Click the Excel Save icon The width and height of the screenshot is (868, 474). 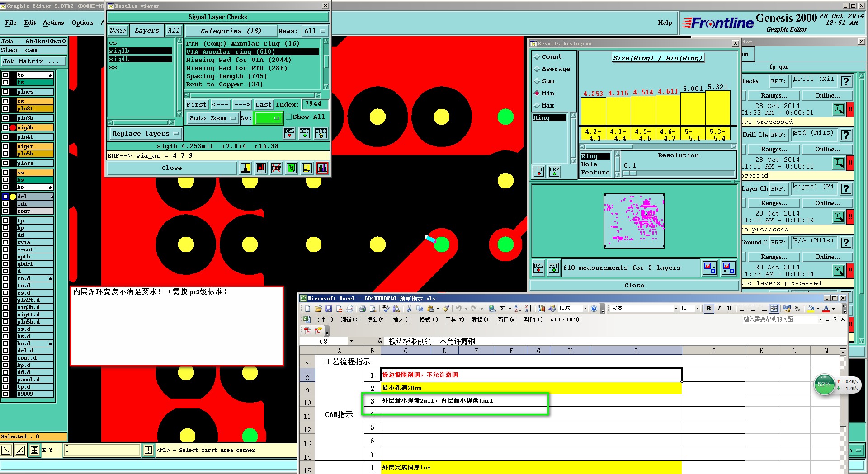coord(329,309)
